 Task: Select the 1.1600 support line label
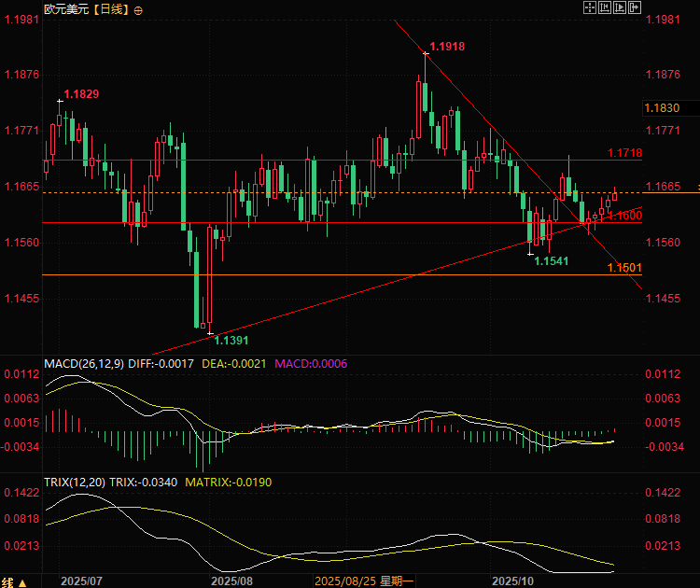coord(625,216)
